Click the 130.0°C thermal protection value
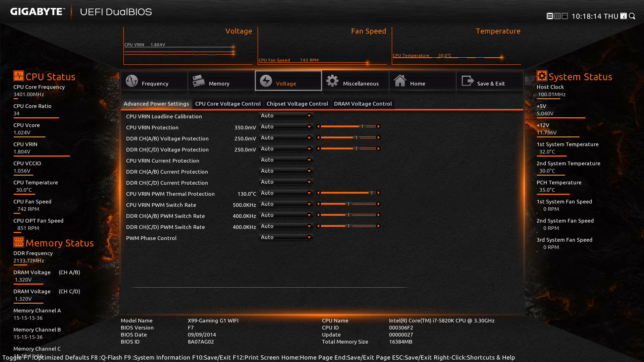This screenshot has height=362, width=644. (247, 194)
